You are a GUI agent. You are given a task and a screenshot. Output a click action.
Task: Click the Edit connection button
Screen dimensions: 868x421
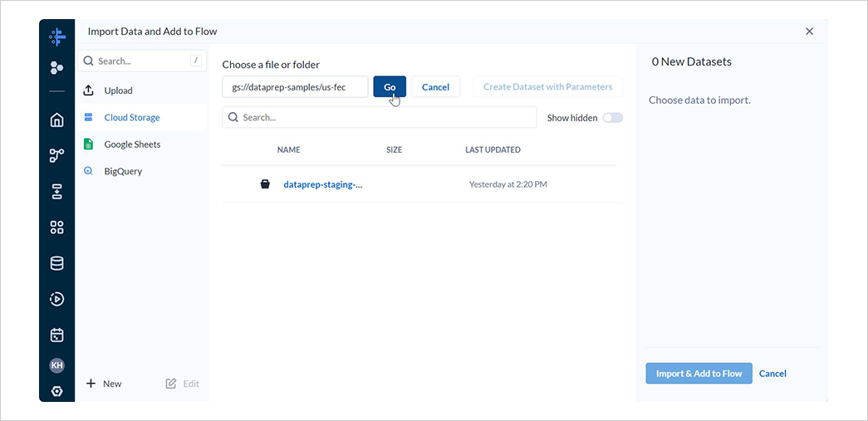tap(182, 384)
